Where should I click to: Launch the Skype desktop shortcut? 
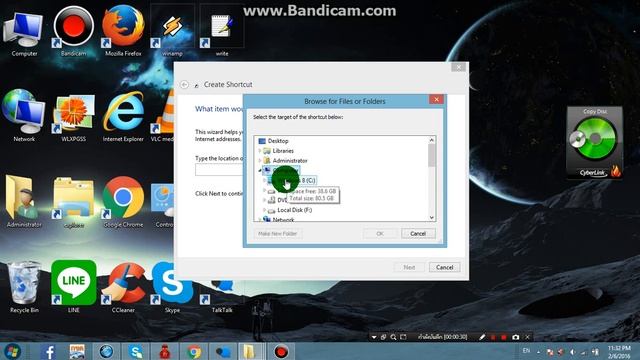click(x=172, y=287)
